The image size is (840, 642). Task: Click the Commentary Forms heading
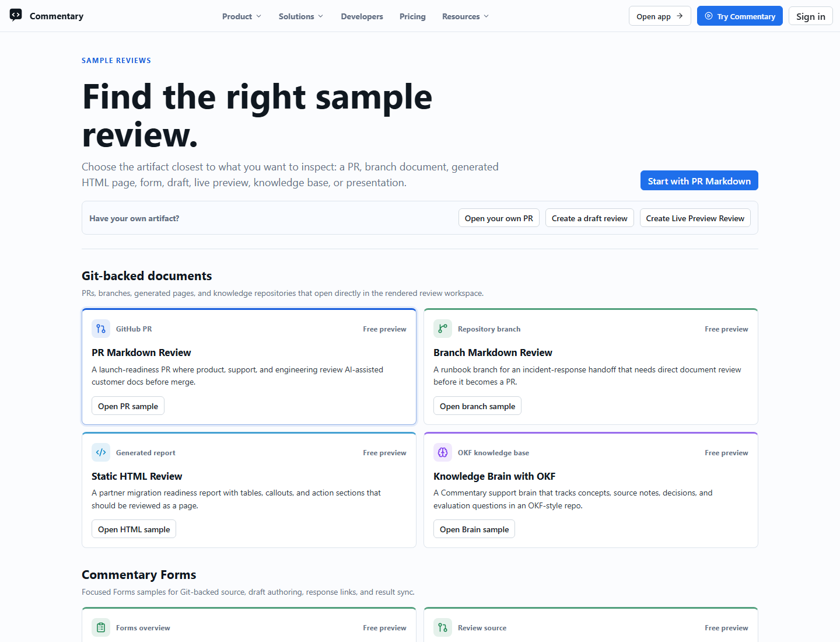(139, 574)
